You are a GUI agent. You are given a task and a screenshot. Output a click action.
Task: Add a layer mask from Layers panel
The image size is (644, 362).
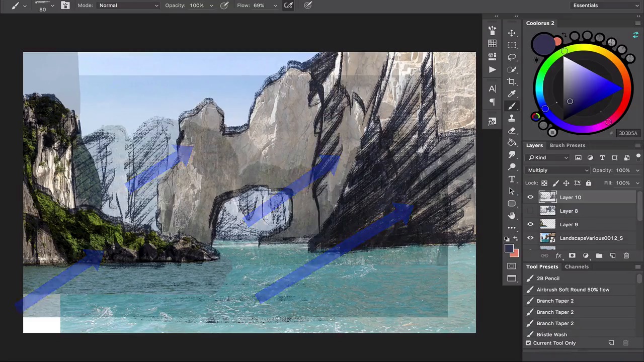[572, 256]
